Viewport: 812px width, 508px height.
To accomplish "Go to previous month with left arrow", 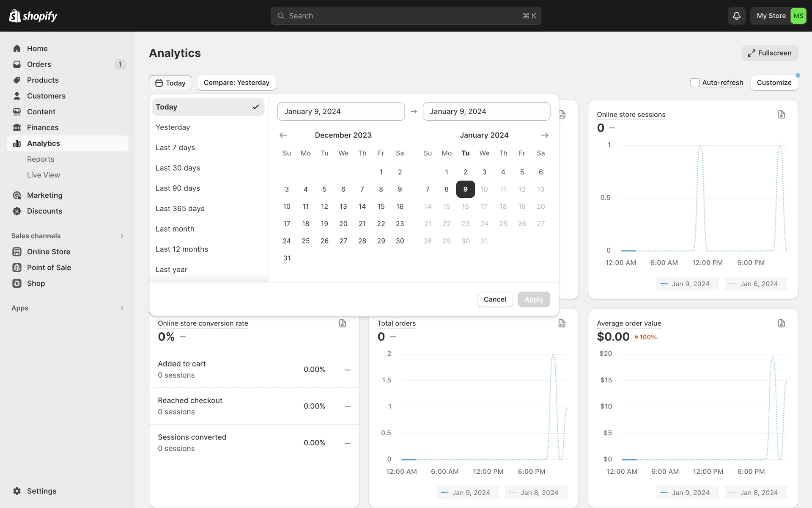I will tap(283, 135).
